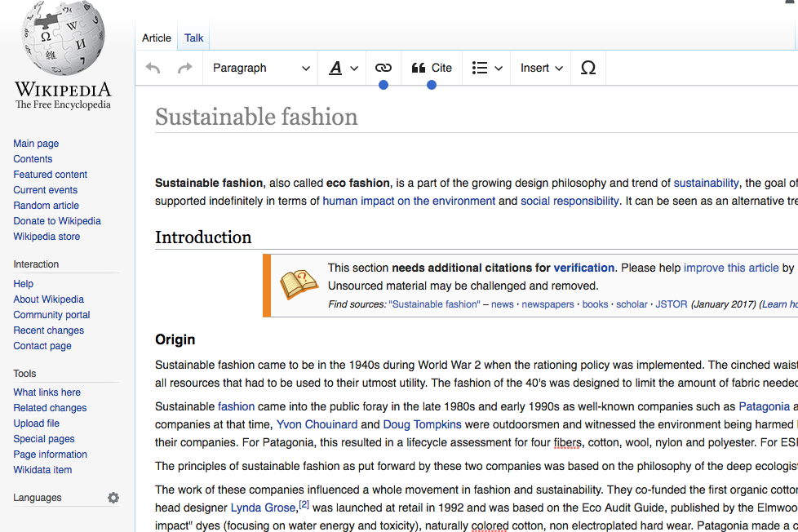Click the Omega special character icon
The height and width of the screenshot is (532, 798).
(x=587, y=68)
